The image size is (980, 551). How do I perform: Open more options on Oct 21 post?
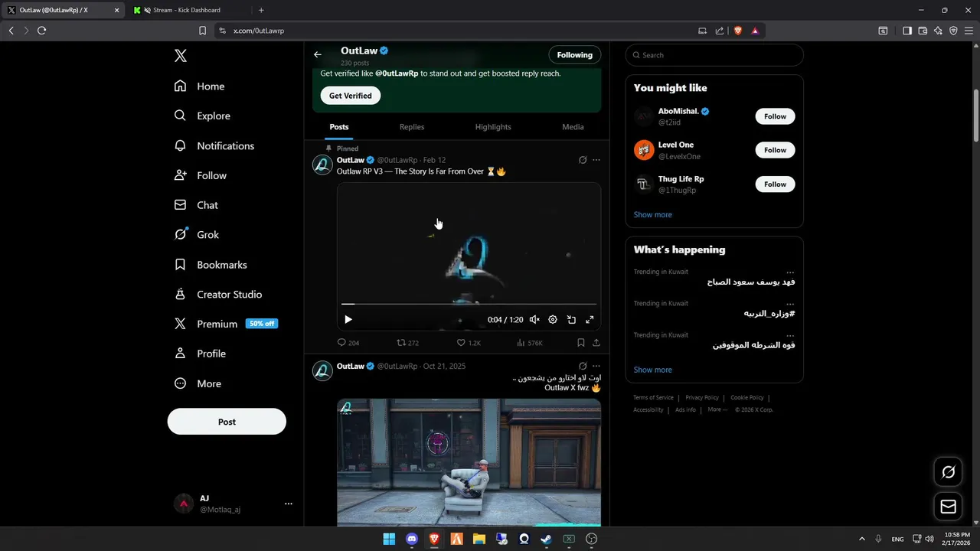(x=596, y=366)
